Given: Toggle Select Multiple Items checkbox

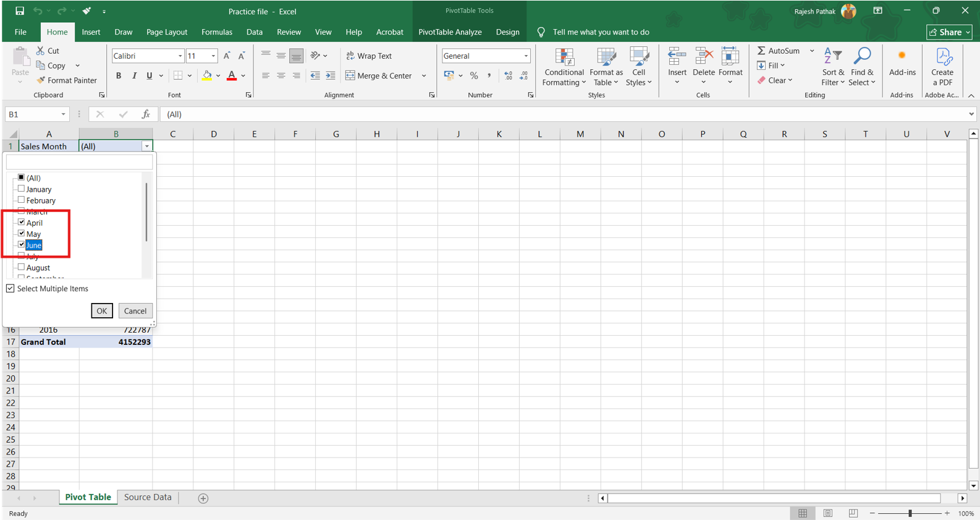Looking at the screenshot, I should [11, 289].
